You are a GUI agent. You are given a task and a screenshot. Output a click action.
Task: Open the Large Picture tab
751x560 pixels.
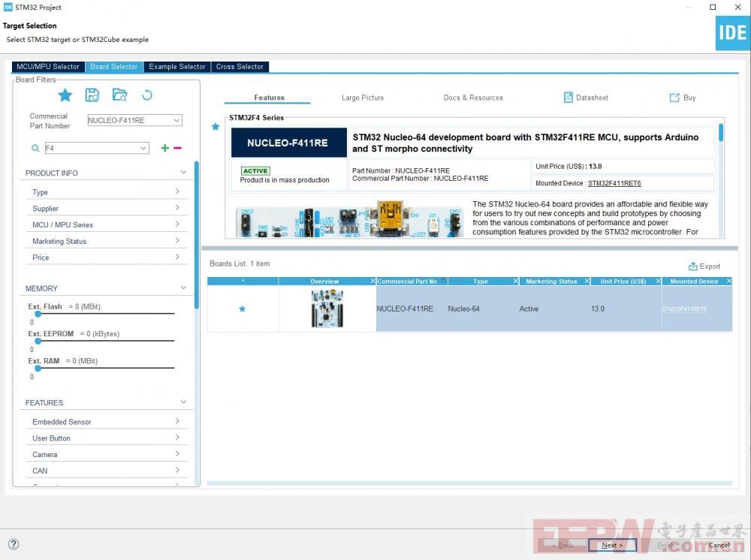pyautogui.click(x=363, y=98)
